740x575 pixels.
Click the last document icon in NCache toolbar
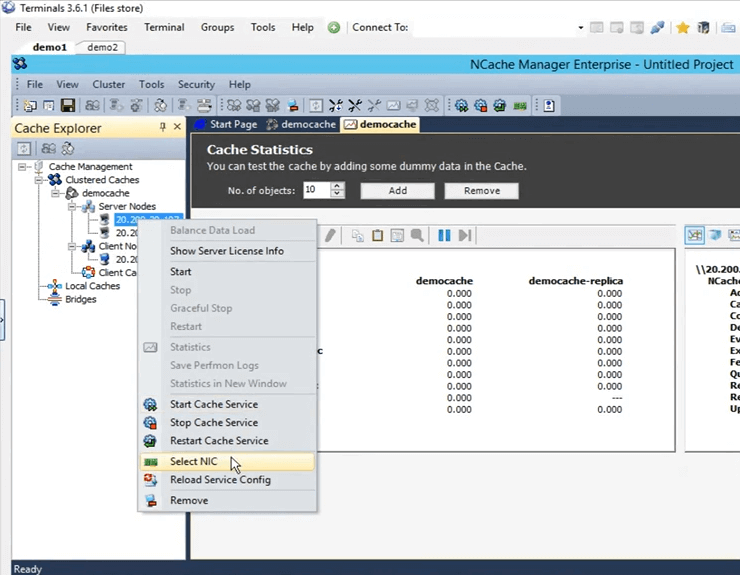[x=549, y=105]
